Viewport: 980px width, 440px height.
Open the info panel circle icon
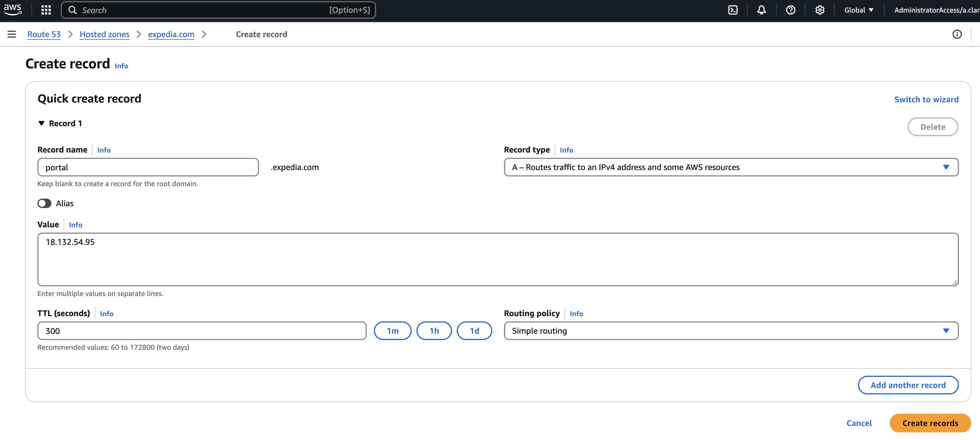pos(957,34)
